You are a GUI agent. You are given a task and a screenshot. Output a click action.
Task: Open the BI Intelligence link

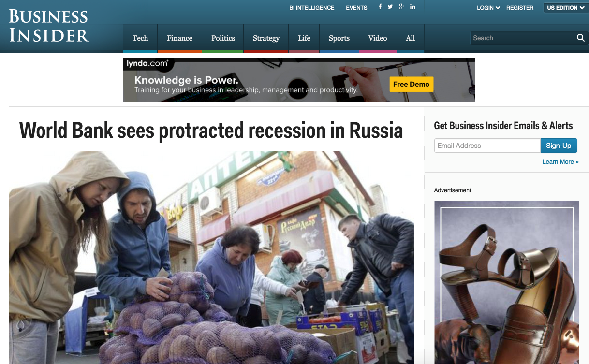click(x=312, y=8)
